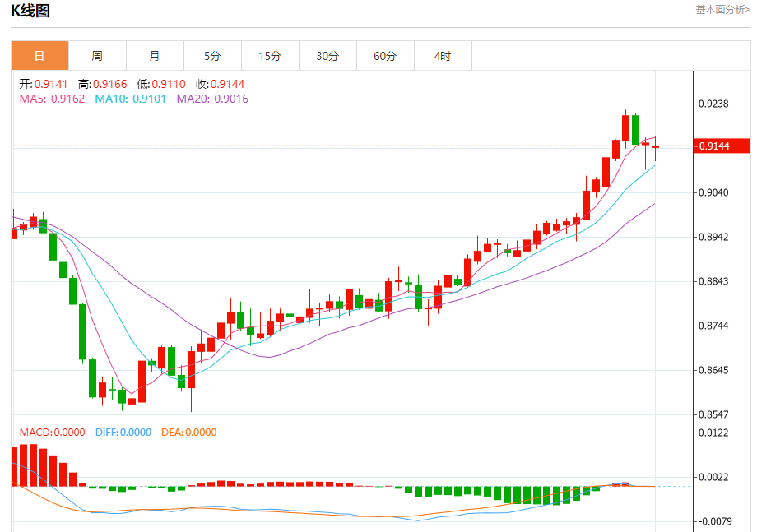Image resolution: width=757 pixels, height=532 pixels.
Task: Click the 0.8547 price axis label
Action: (x=713, y=414)
